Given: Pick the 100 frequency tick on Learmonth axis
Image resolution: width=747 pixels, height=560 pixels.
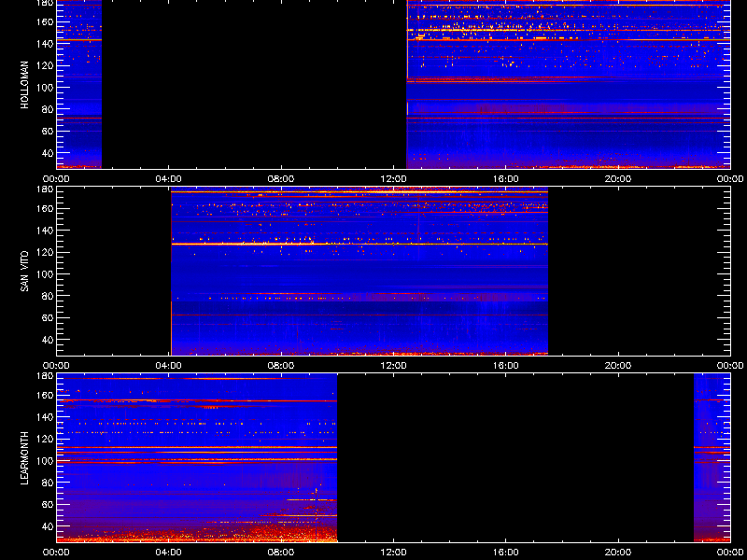Looking at the screenshot, I should pyautogui.click(x=46, y=461).
